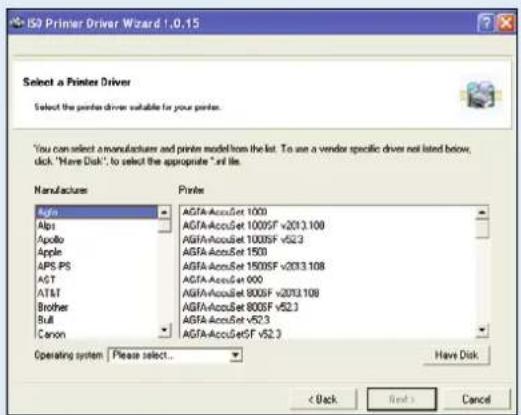
Task: Click Manufacturer list scroll down arrow
Action: (164, 330)
